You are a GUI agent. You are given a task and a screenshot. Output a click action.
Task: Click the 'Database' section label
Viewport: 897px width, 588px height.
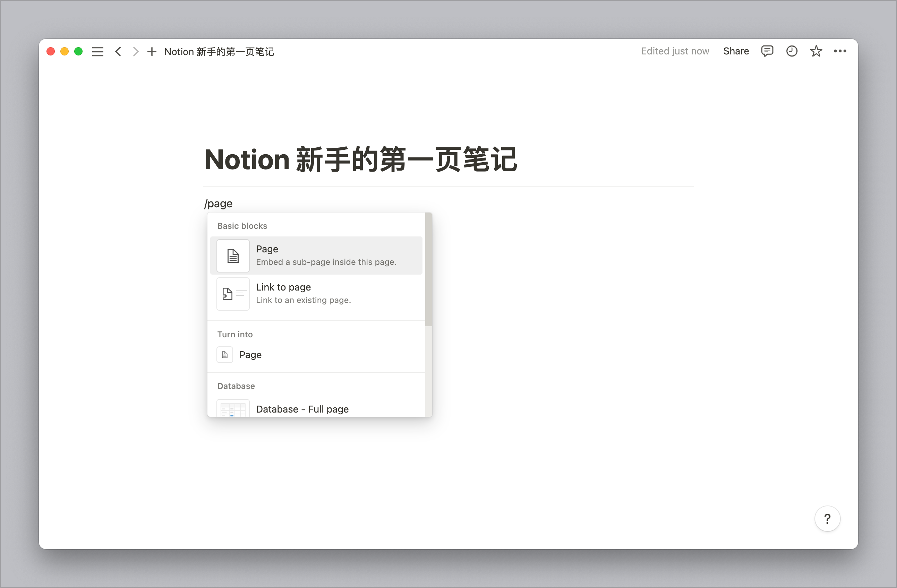coord(236,386)
